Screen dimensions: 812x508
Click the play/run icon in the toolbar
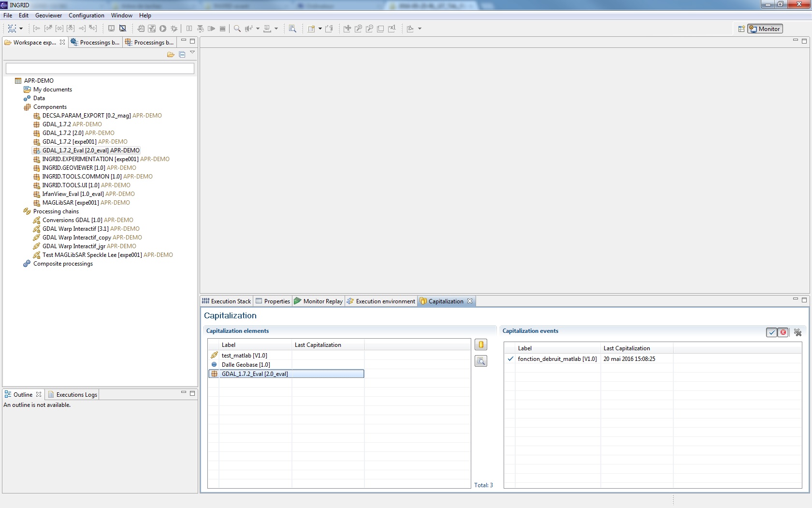click(x=163, y=29)
